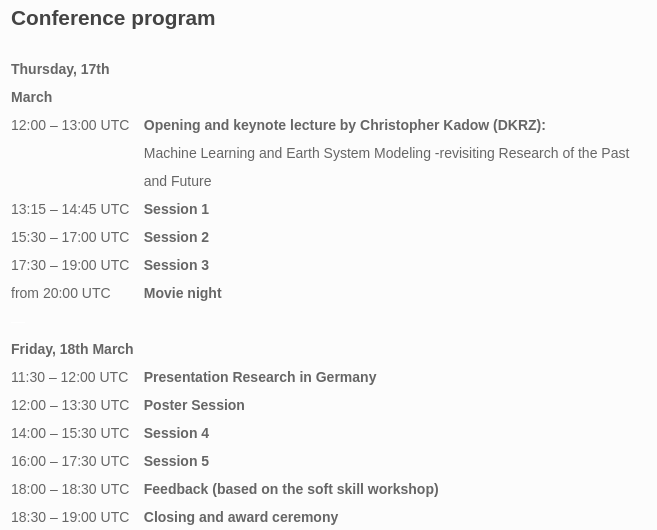The height and width of the screenshot is (530, 657).
Task: Click the 11:30 – 12:00 UTC time slot
Action: pyautogui.click(x=69, y=377)
